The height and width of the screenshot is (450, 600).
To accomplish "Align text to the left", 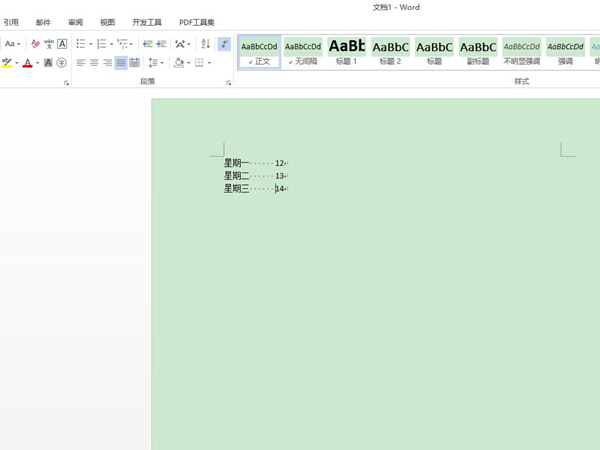I will [80, 63].
